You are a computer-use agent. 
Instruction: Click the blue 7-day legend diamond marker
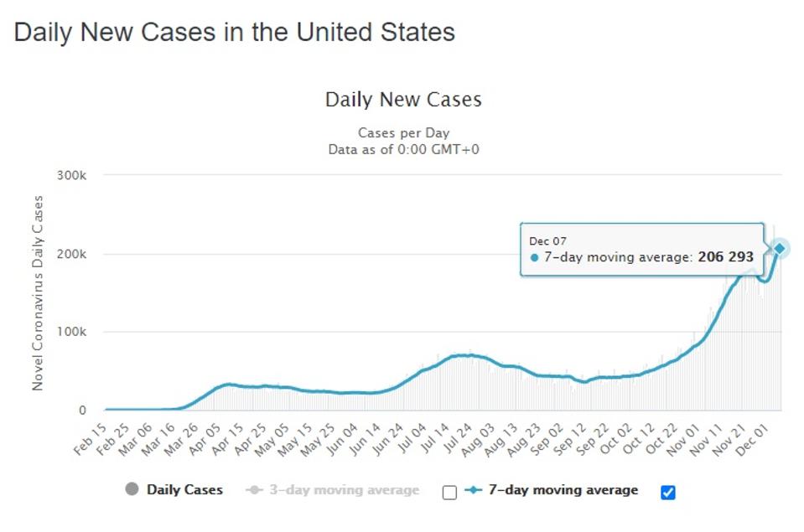474,490
